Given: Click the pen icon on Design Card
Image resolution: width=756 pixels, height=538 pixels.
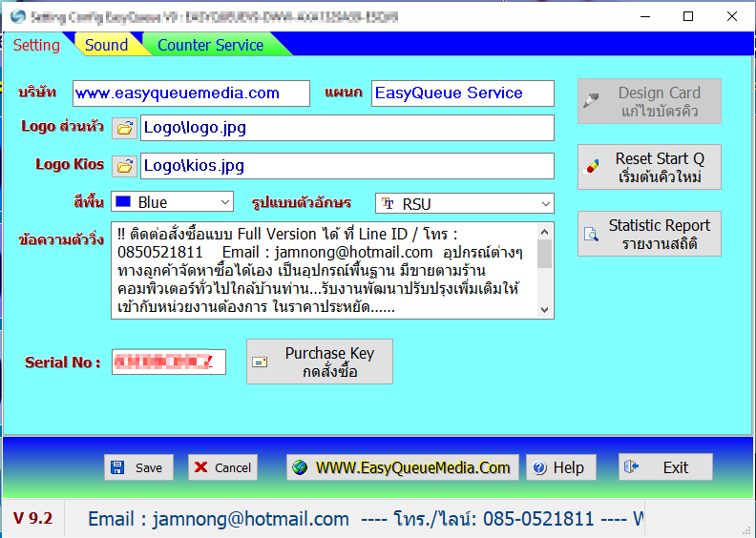Looking at the screenshot, I should [x=591, y=100].
